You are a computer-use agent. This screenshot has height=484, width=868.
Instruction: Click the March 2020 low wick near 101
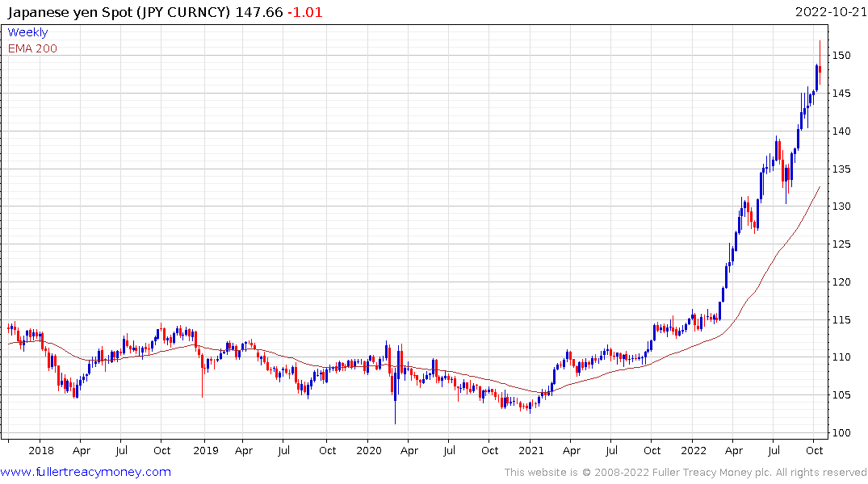(x=395, y=415)
